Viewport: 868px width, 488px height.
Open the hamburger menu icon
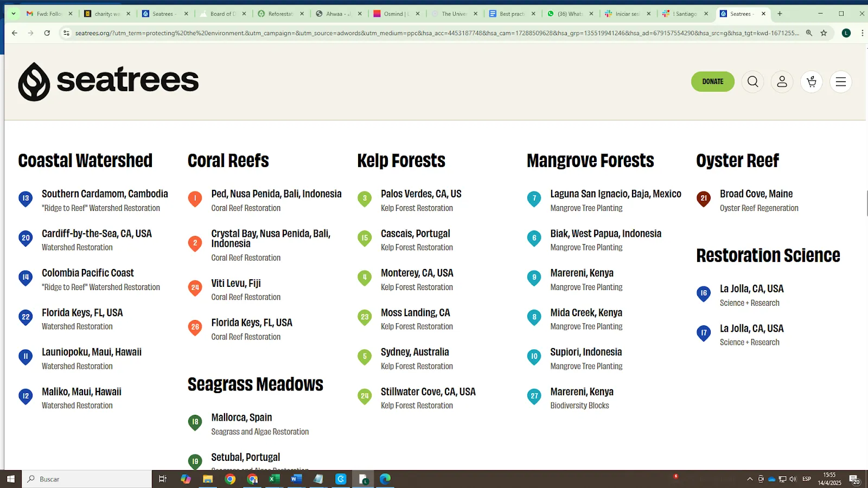pos(841,82)
